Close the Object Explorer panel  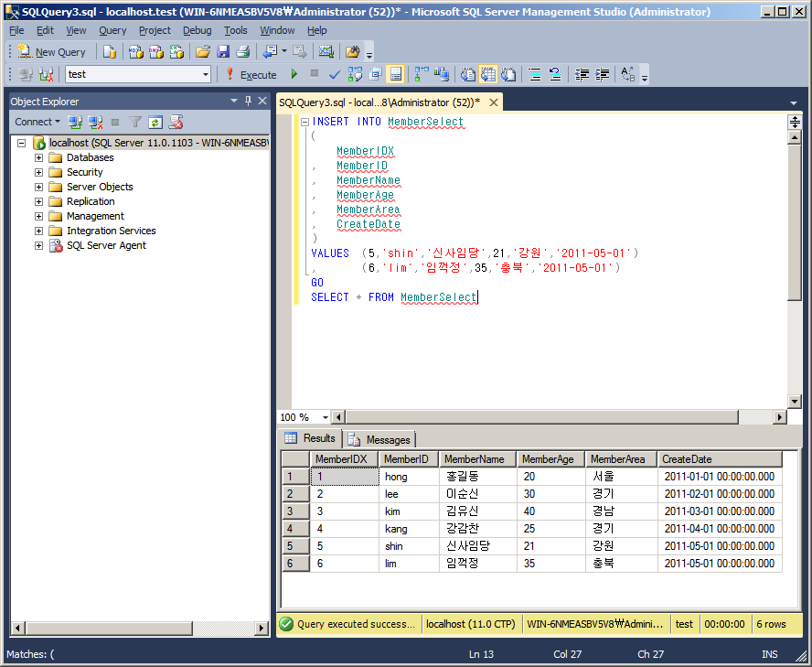(x=262, y=101)
